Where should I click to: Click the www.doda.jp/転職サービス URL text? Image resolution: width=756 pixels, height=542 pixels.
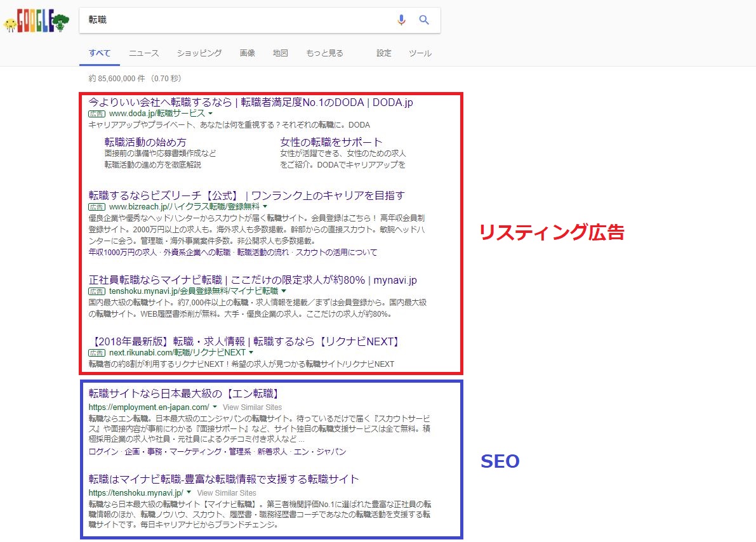coord(157,114)
